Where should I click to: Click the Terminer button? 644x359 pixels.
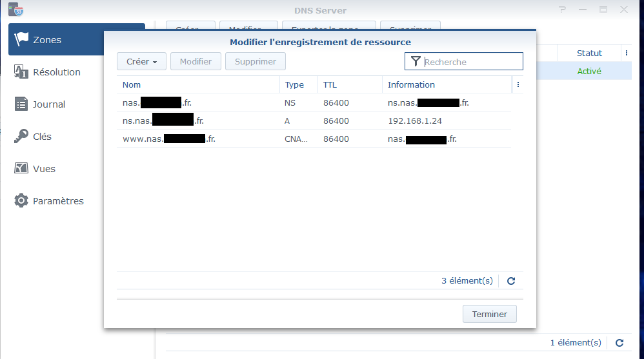tap(490, 314)
